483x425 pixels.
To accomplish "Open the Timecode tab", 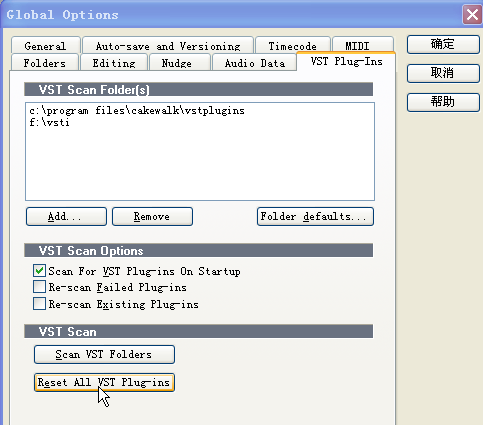I will click(x=292, y=46).
